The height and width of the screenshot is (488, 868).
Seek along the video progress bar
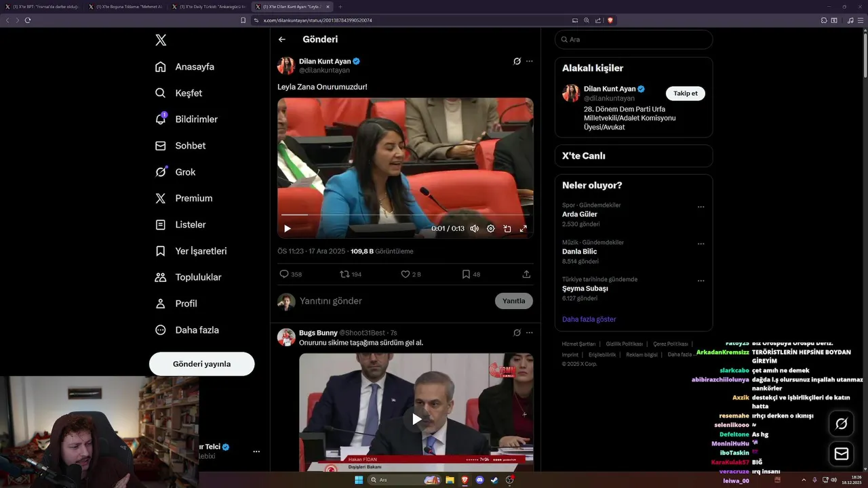coord(406,215)
